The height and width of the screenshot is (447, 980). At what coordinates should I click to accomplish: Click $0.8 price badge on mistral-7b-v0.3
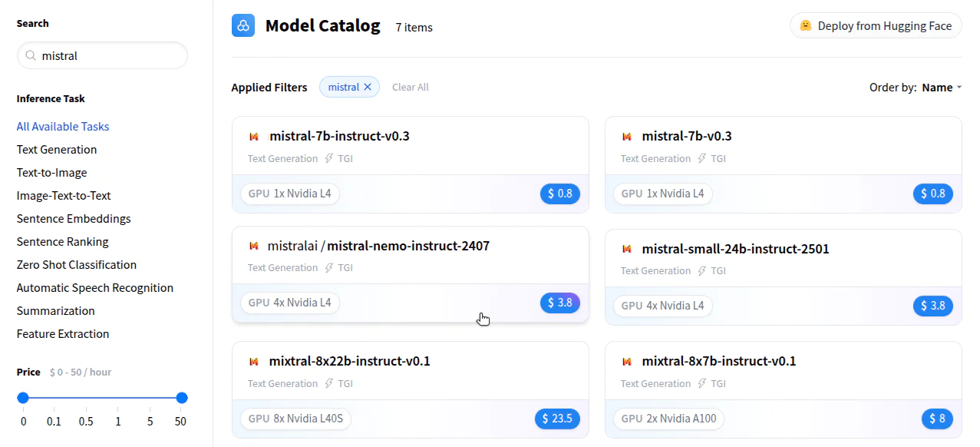(x=933, y=194)
